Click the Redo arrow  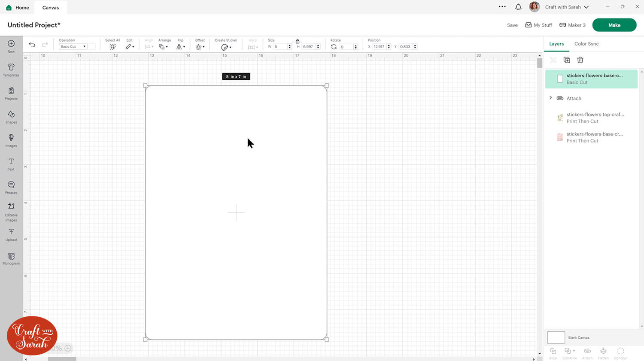[45, 45]
